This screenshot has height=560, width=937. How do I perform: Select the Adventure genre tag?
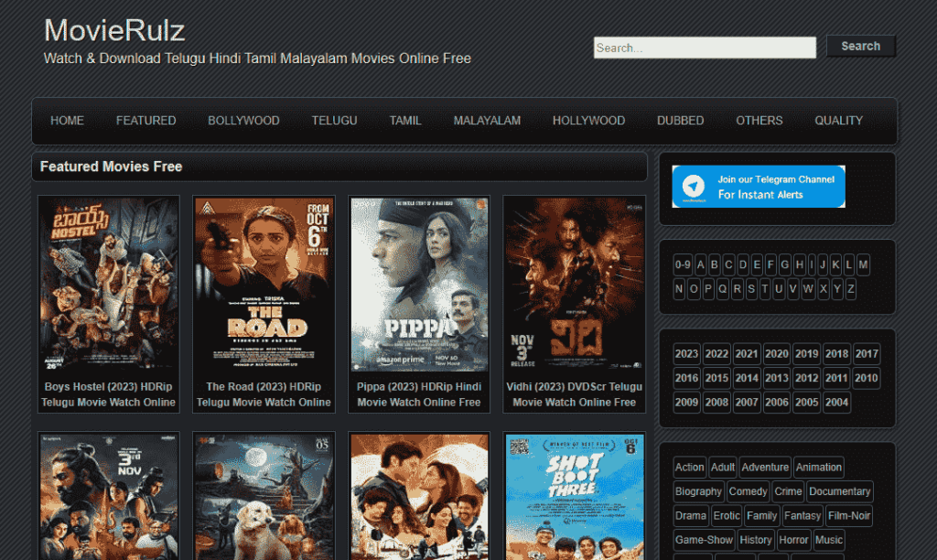point(765,468)
